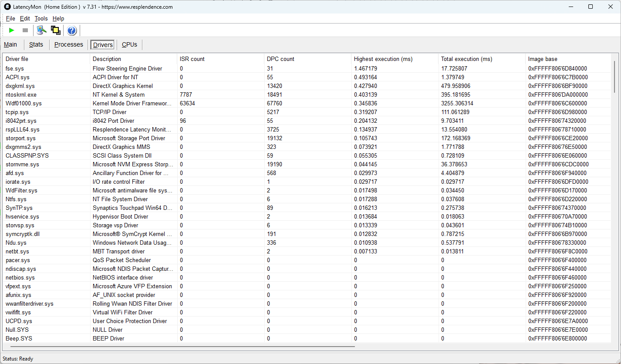
Task: Switch to the Processes tab
Action: coord(69,44)
